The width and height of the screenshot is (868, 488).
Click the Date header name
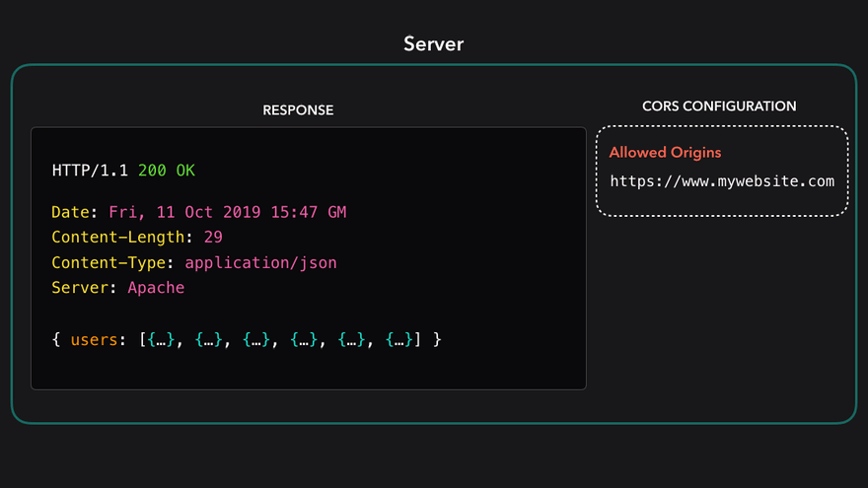pyautogui.click(x=73, y=212)
